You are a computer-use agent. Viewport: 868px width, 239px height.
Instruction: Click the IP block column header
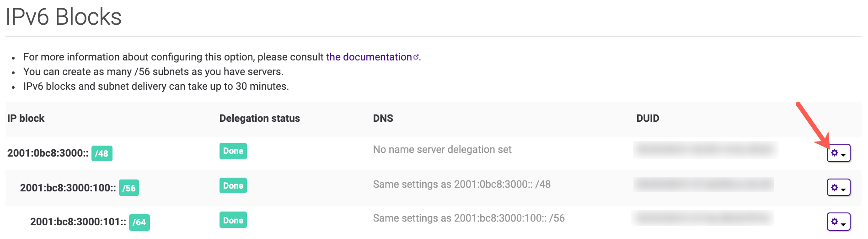26,119
